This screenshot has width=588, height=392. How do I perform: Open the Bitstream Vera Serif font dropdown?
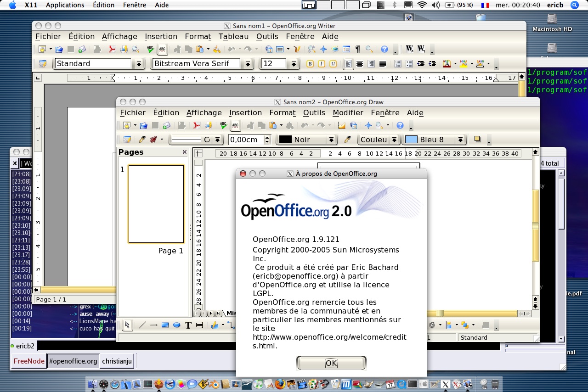(x=248, y=64)
